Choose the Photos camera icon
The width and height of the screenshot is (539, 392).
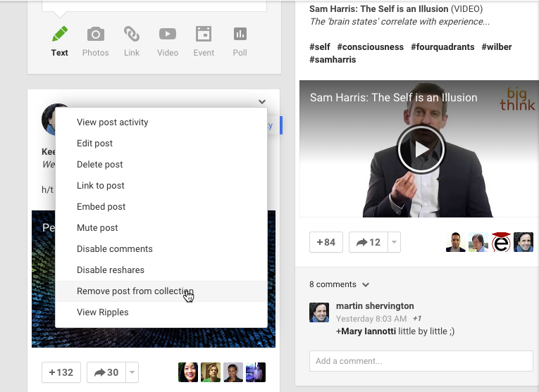click(x=96, y=34)
